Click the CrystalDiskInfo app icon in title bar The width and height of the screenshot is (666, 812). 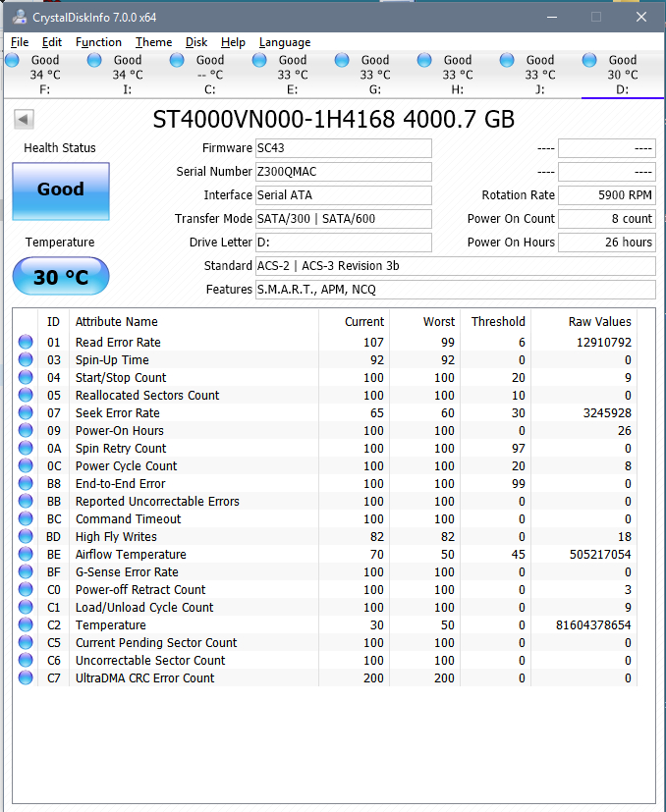(20, 17)
